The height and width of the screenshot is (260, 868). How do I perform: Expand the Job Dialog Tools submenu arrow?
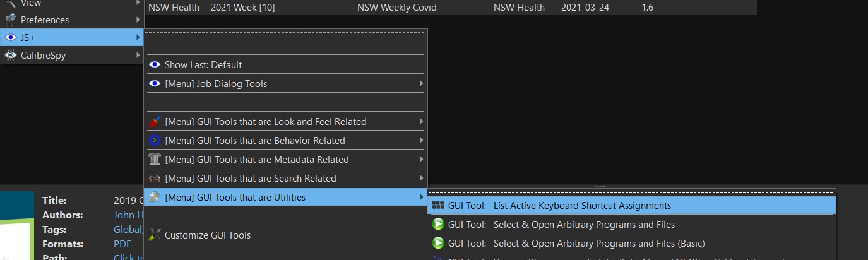(x=421, y=84)
